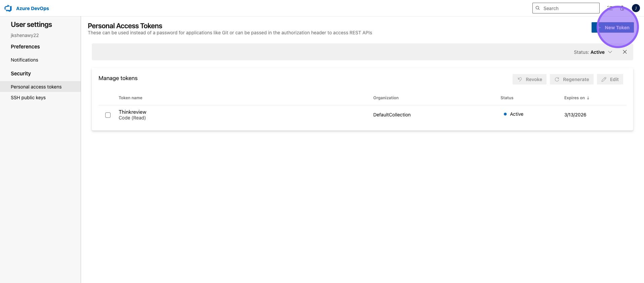Select Personal access tokens in the sidebar
Screen dimensions: 644x283
coord(40,86)
